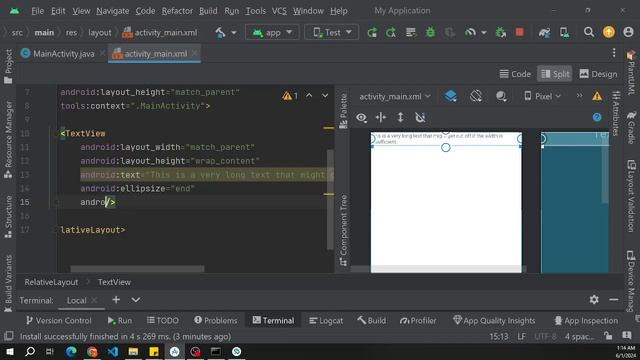Viewport: 640px width, 360px height.
Task: Open the Terminal settings gear icon
Action: (594, 300)
